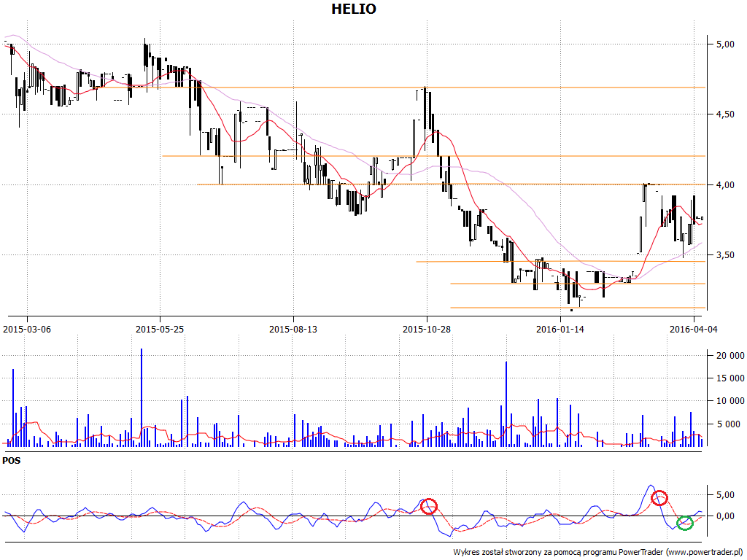Click the 10 000 volume axis label
The width and height of the screenshot is (747, 560).
[729, 401]
